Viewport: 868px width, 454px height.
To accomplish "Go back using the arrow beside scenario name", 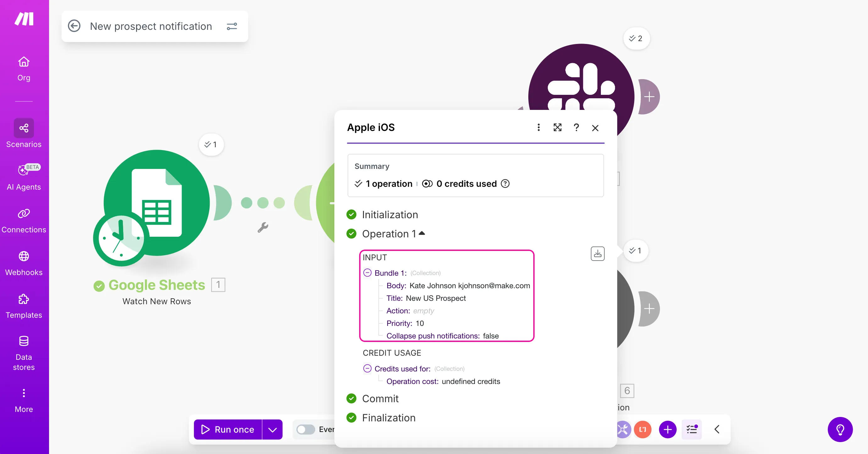I will (74, 26).
